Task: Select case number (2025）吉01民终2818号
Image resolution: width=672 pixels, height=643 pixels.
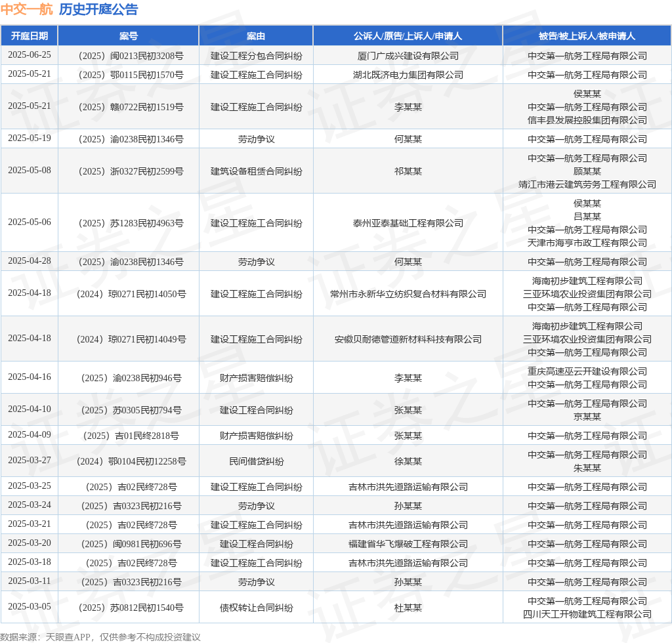Action: [131, 436]
